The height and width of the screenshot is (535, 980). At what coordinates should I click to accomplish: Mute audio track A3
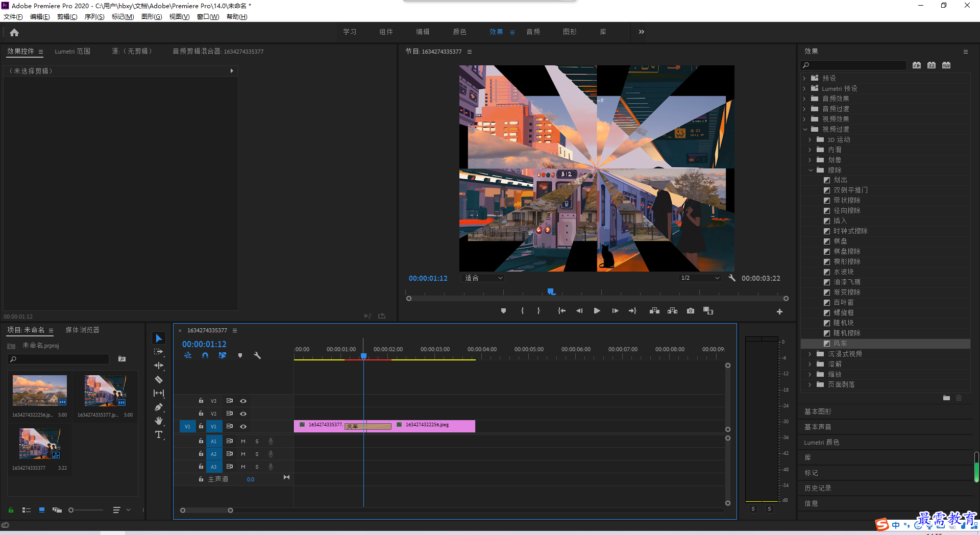243,467
